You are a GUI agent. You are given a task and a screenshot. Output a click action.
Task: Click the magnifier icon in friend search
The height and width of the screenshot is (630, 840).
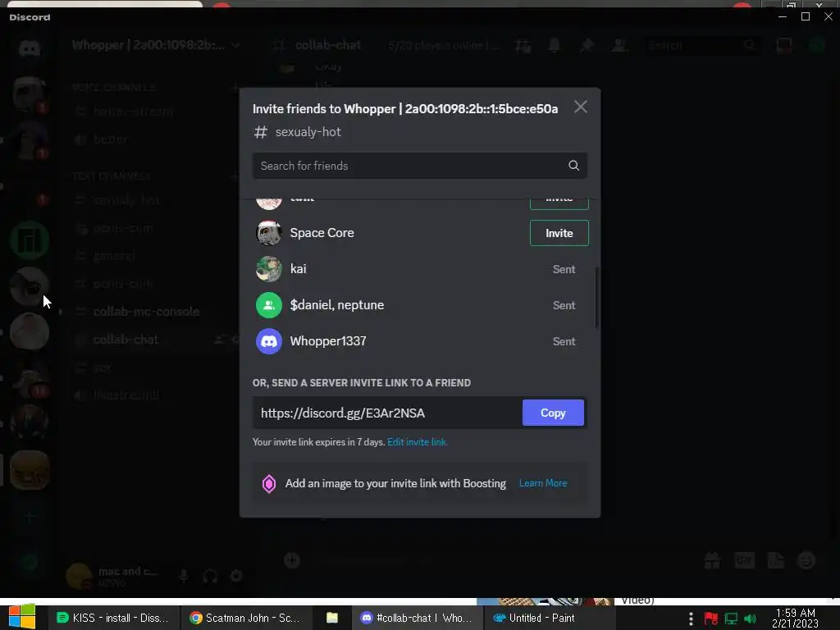(573, 166)
